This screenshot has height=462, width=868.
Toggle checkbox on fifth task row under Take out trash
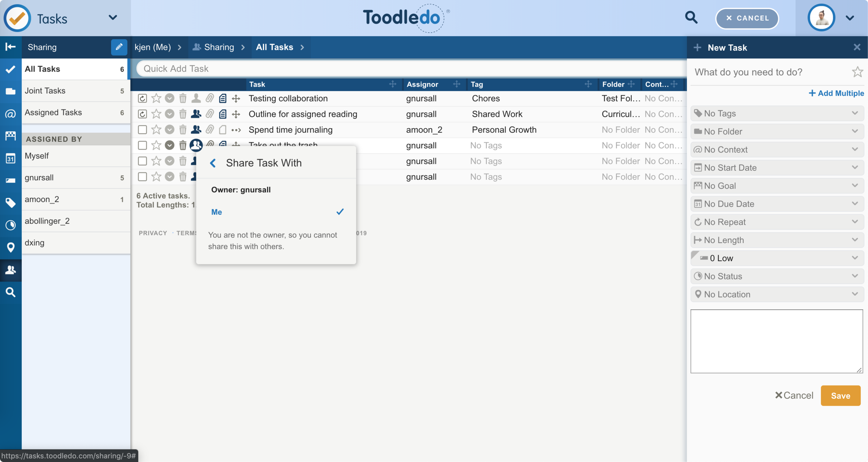pos(142,161)
